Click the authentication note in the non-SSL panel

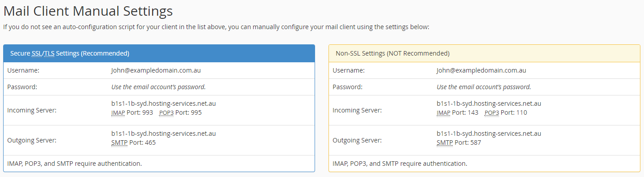click(400, 164)
